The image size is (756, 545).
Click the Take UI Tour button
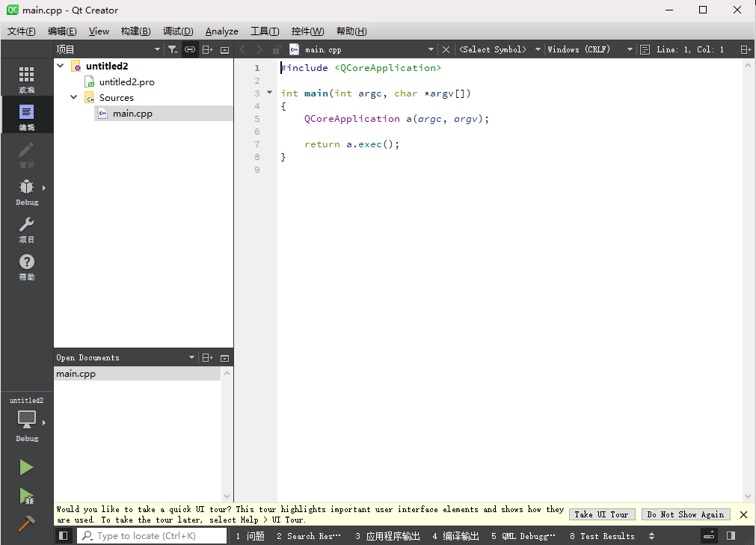pyautogui.click(x=602, y=514)
